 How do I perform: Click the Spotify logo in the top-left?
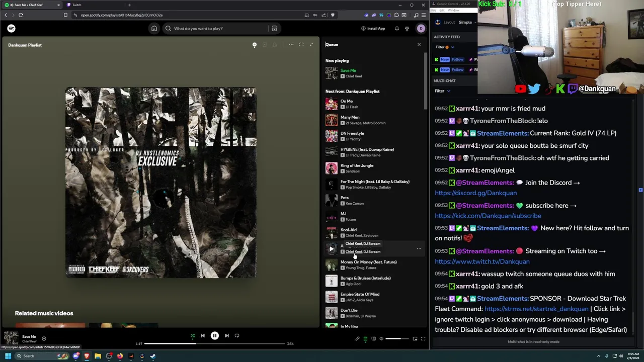click(x=11, y=29)
